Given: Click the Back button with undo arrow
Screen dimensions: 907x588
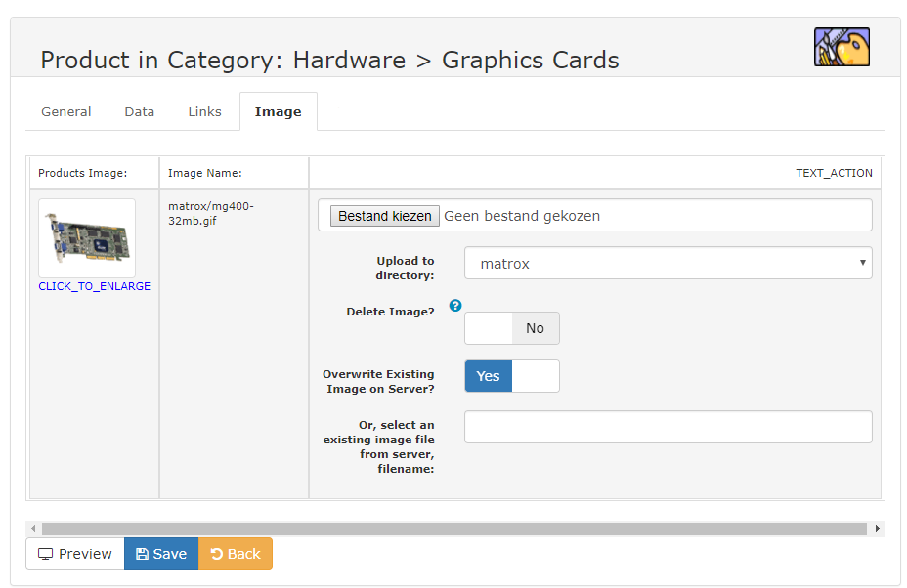Looking at the screenshot, I should point(236,554).
